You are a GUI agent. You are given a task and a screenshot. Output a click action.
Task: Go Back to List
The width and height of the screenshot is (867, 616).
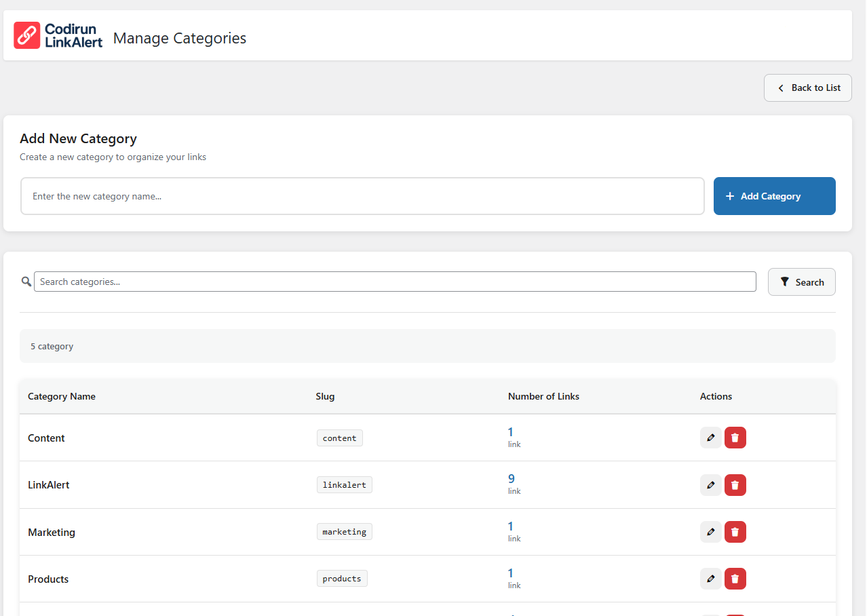pos(807,88)
